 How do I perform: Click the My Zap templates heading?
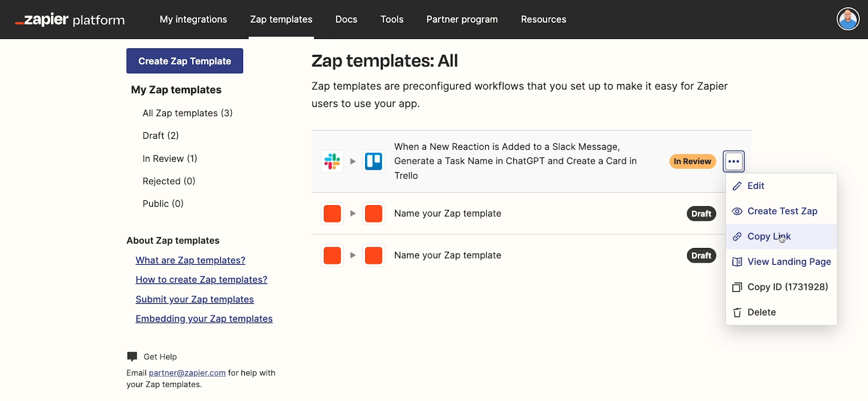[x=176, y=90]
